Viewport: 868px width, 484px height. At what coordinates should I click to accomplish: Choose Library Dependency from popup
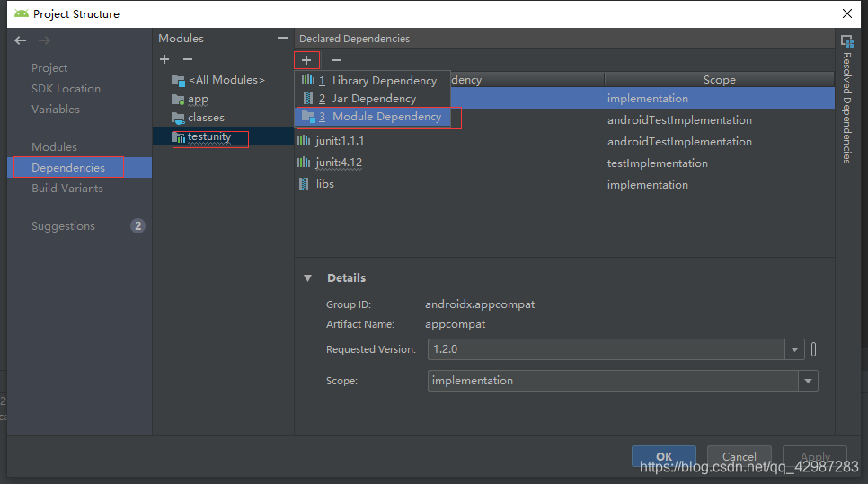click(372, 80)
